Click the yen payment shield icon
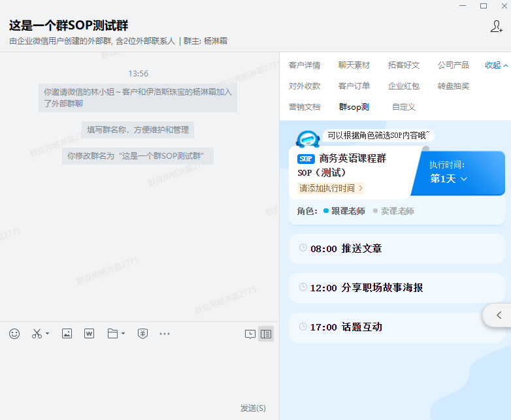The image size is (511, 420). (142, 334)
